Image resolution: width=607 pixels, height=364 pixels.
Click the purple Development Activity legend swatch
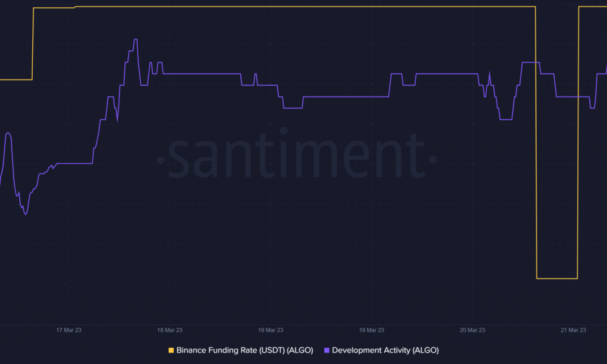point(327,351)
